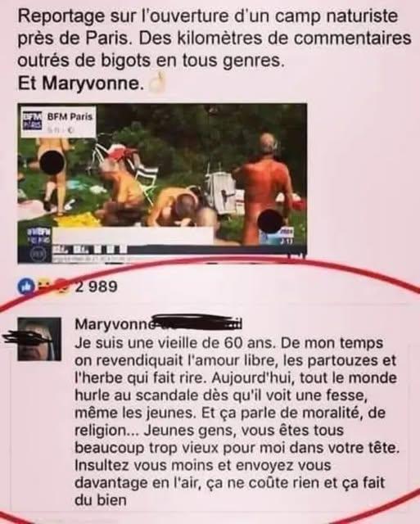Click the "Et Maryvonne." caption line
The height and width of the screenshot is (524, 420).
pos(81,84)
